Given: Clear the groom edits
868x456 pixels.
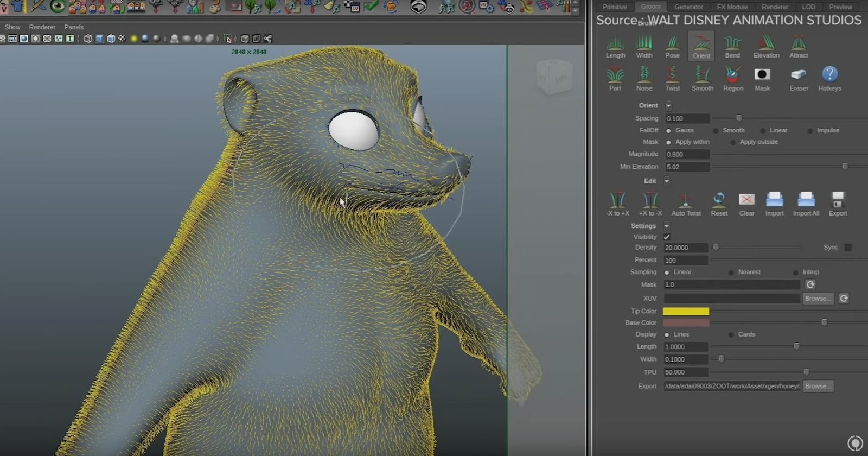Looking at the screenshot, I should point(746,204).
